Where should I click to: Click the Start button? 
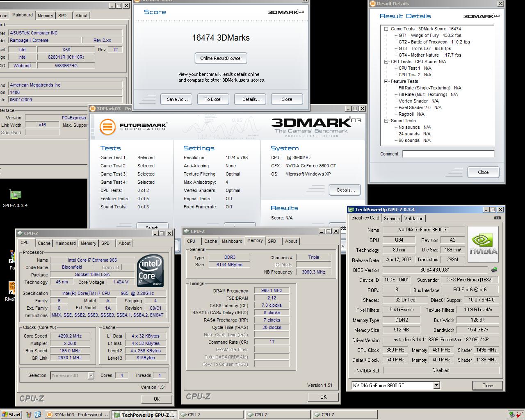(x=11, y=415)
